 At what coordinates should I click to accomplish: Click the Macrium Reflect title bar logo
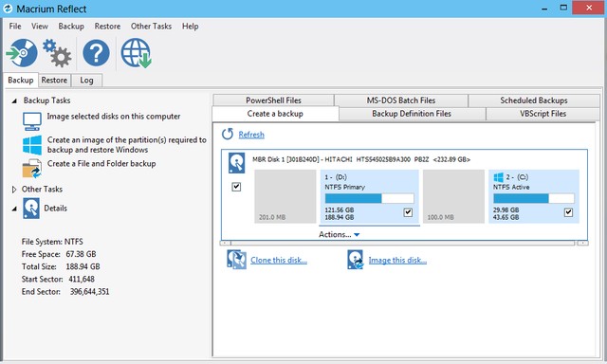[8, 9]
